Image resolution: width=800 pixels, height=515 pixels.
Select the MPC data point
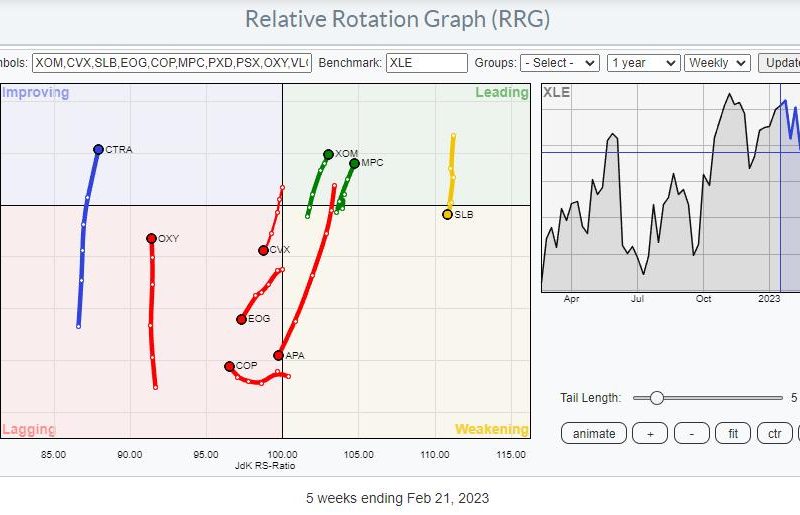(x=354, y=163)
